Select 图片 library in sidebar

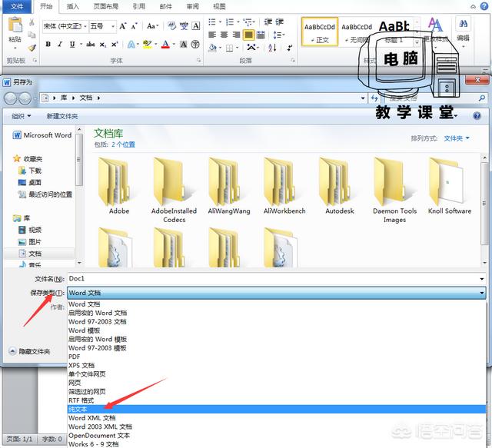(30, 241)
